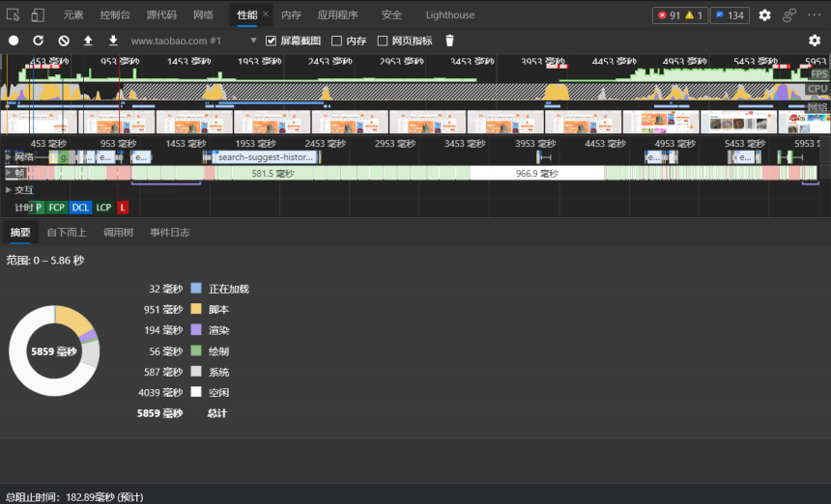This screenshot has height=504, width=831.
Task: Click the 总阻止时间 182.89毫秒 status text
Action: pyautogui.click(x=74, y=497)
